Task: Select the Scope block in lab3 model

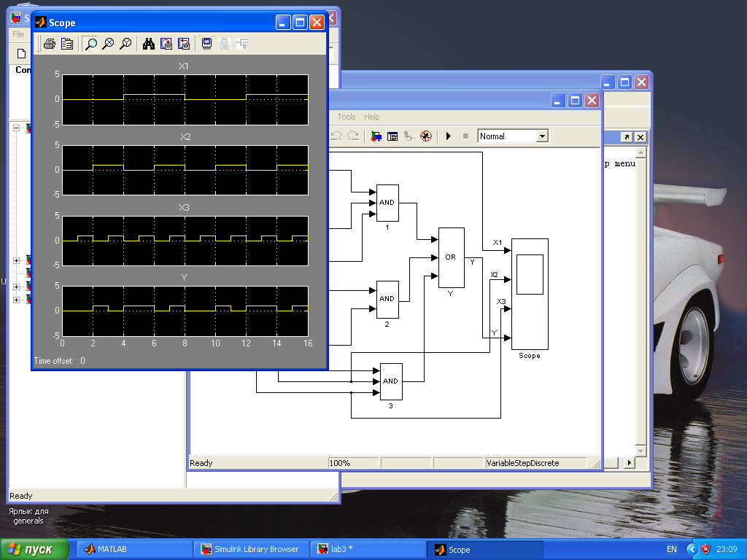Action: point(530,295)
